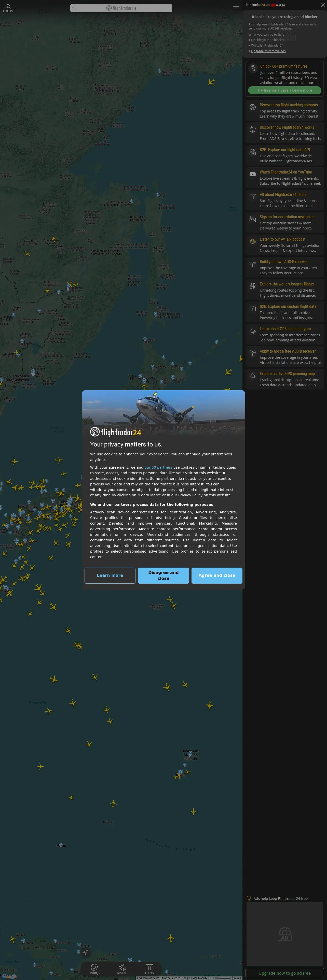Open Keyboard shortcuts on the map footer
Screen dimensions: 327x980
pos(148,978)
